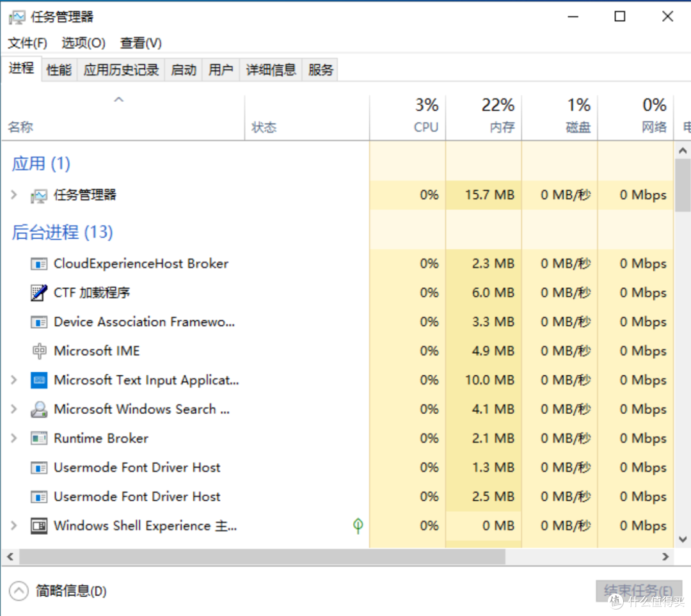Click the Microsoft Text Input Application icon
This screenshot has width=691, height=616.
[x=39, y=380]
